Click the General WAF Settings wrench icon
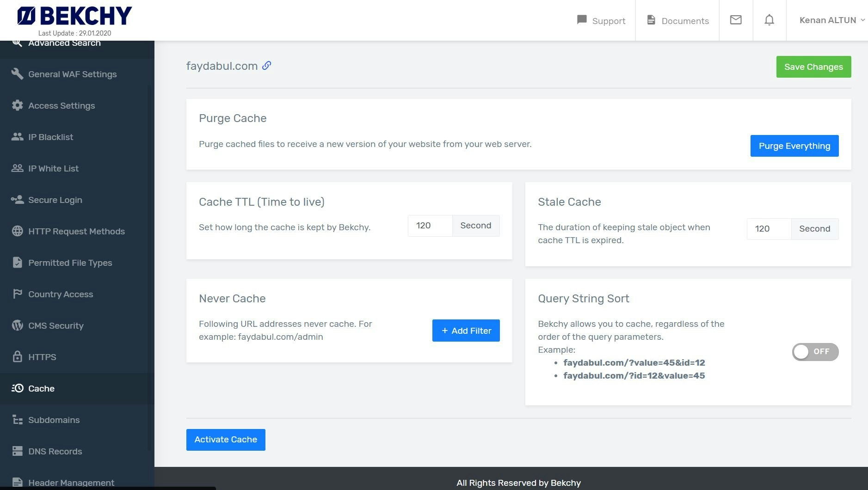This screenshot has width=868, height=490. pyautogui.click(x=17, y=74)
